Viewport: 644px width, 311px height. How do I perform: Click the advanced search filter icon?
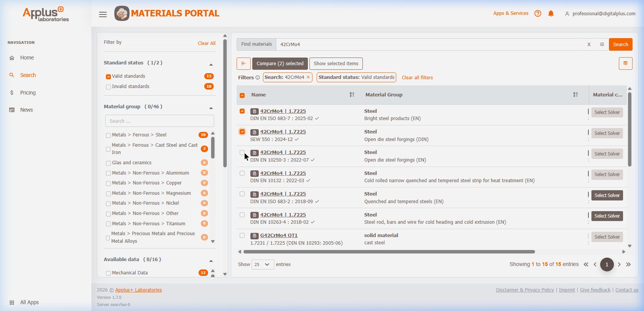pos(602,45)
